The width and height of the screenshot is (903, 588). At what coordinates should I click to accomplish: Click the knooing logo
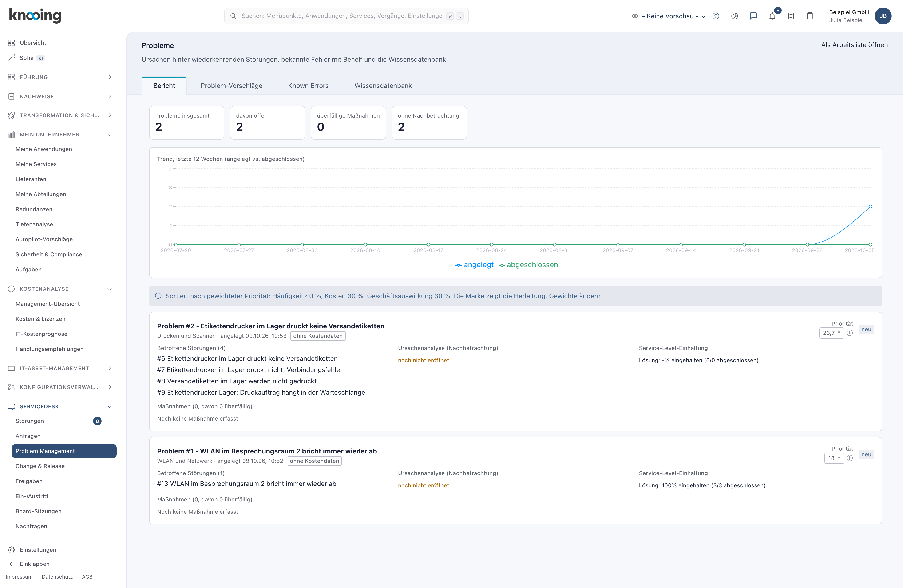coord(35,16)
